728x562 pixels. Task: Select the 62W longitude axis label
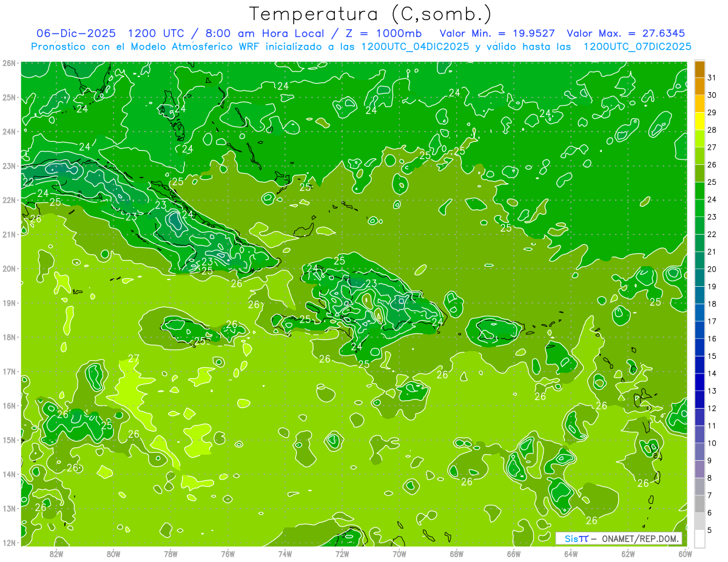pos(629,554)
